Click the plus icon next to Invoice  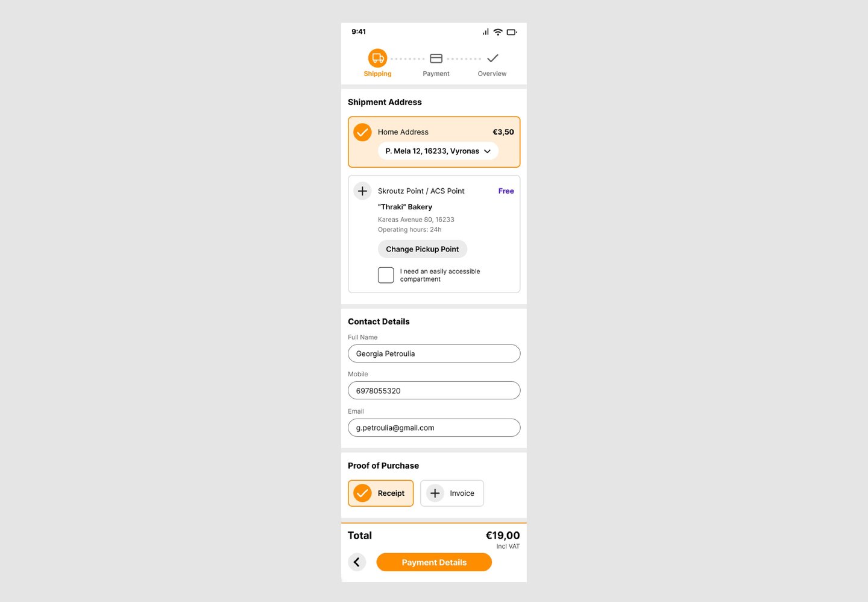435,493
